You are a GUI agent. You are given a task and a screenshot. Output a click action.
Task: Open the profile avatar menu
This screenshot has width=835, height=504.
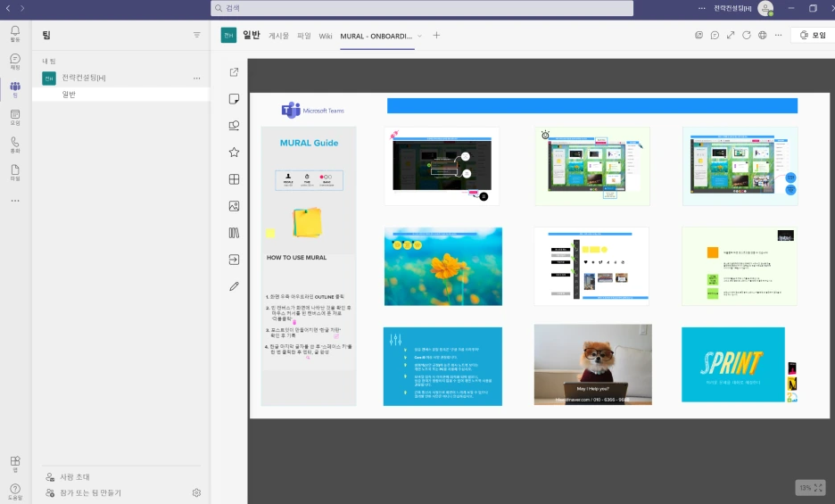765,9
